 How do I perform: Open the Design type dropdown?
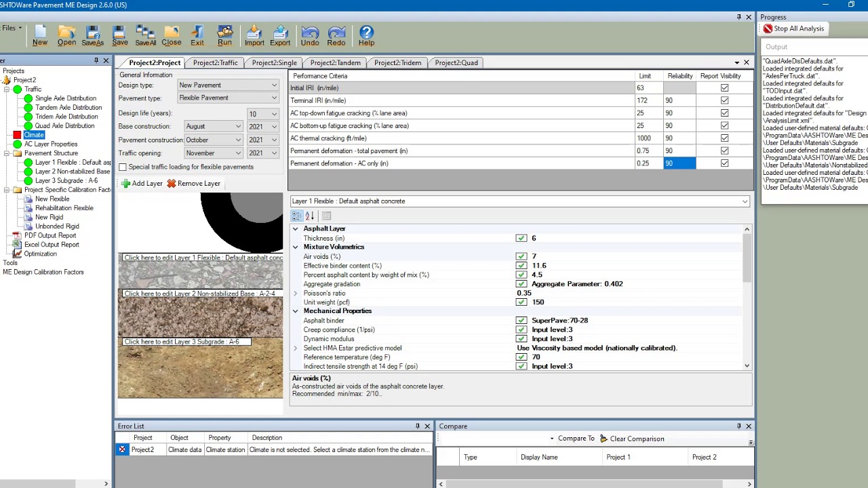click(x=274, y=85)
